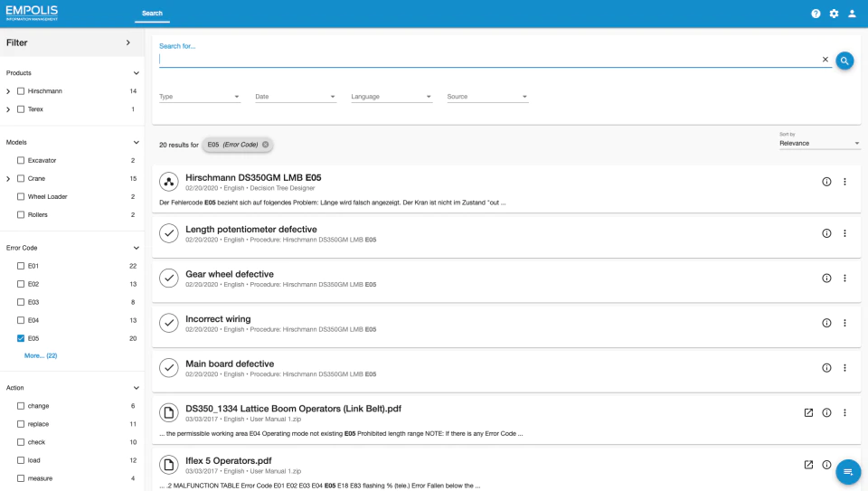Screen dimensions: 868x491
Task: Click the decision tree icon of Hirschmann DS350GM
Action: 169,182
